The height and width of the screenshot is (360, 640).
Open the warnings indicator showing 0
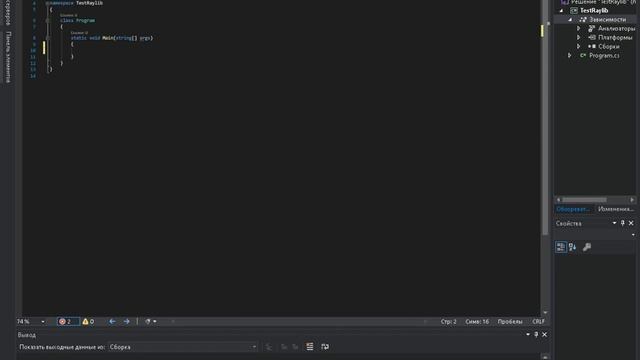(x=88, y=322)
